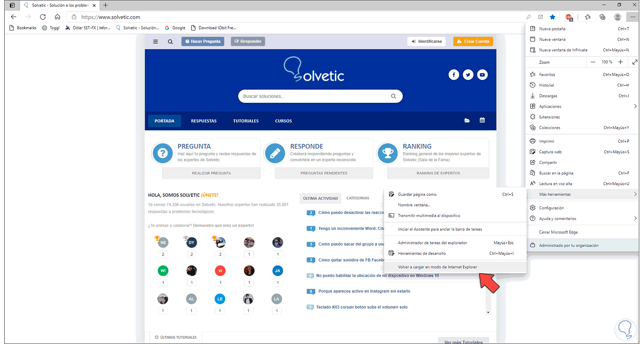Open a new tab with the plus button
The image size is (644, 344).
(106, 5)
